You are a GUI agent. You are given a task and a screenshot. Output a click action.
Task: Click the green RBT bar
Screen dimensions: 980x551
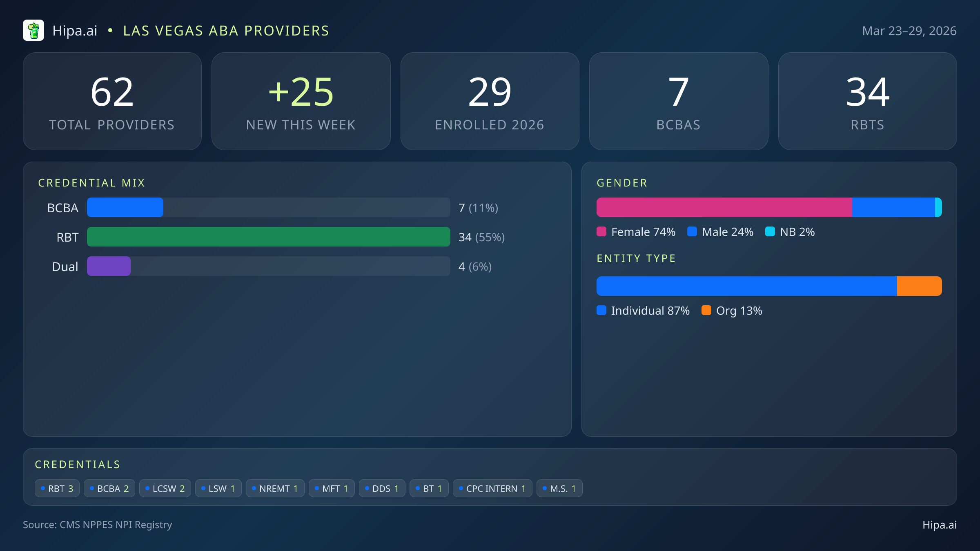(x=268, y=237)
